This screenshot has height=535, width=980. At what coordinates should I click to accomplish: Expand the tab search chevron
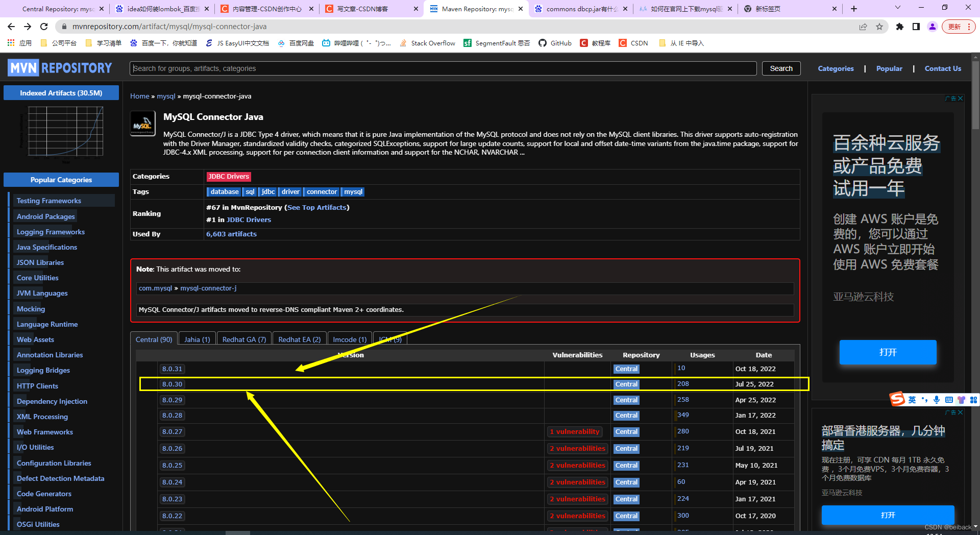pos(898,8)
